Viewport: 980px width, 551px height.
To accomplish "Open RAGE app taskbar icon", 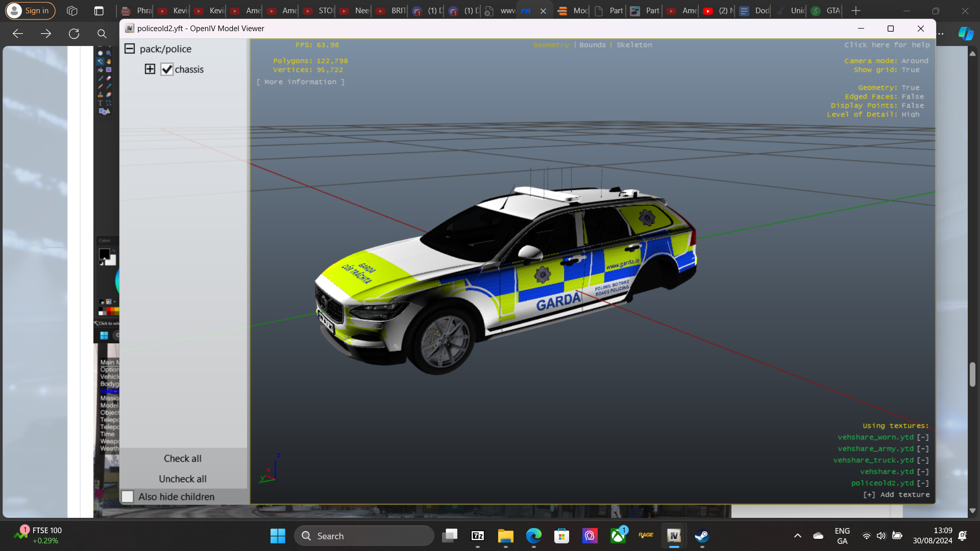I will point(646,536).
